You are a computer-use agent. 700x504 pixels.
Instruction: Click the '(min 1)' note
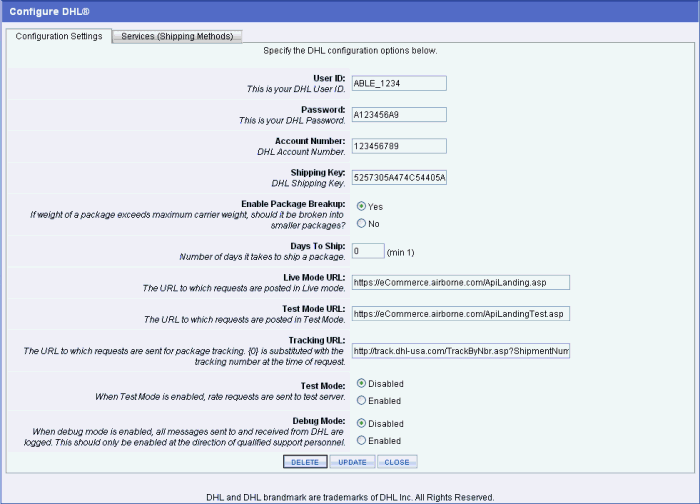coord(400,253)
